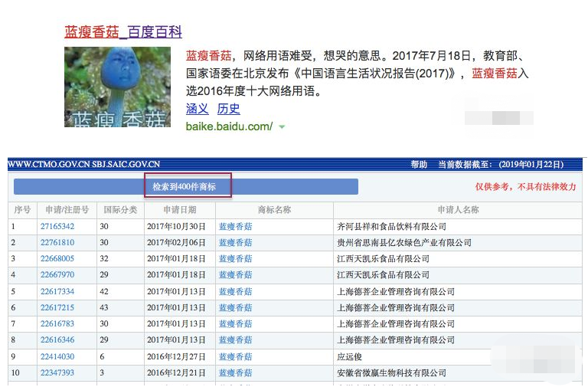Open the 历史 sub-link
This screenshot has width=588, height=387.
pyautogui.click(x=228, y=109)
